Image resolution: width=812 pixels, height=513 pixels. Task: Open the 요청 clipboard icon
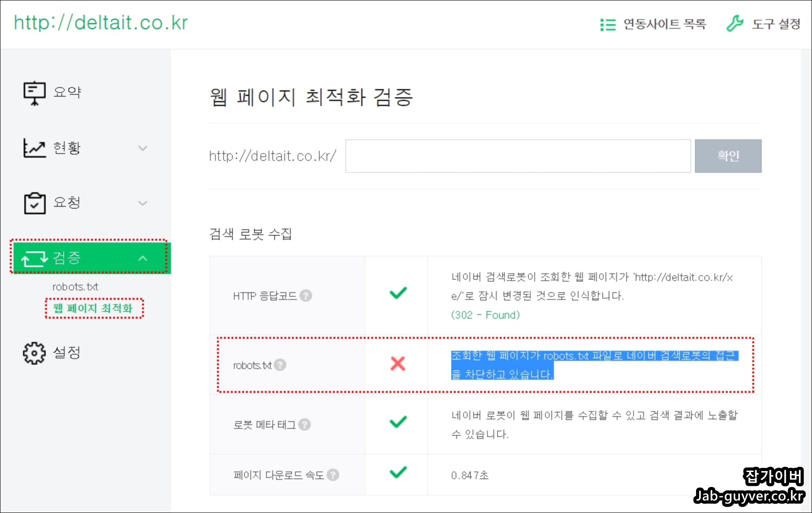34,203
